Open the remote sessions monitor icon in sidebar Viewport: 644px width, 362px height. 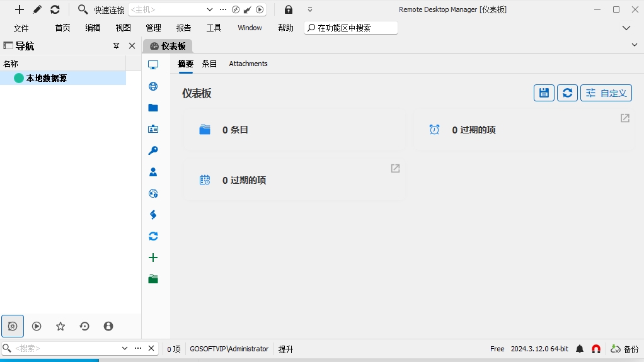tap(153, 65)
